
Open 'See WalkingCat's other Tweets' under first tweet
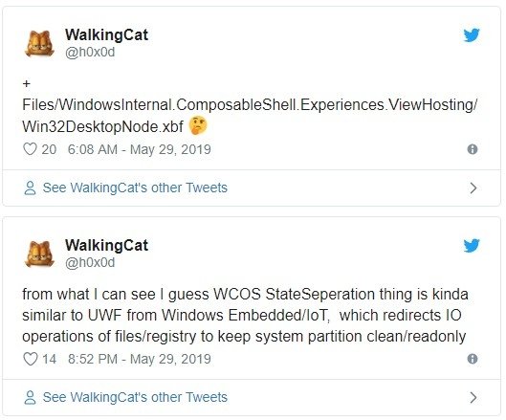[x=135, y=188]
